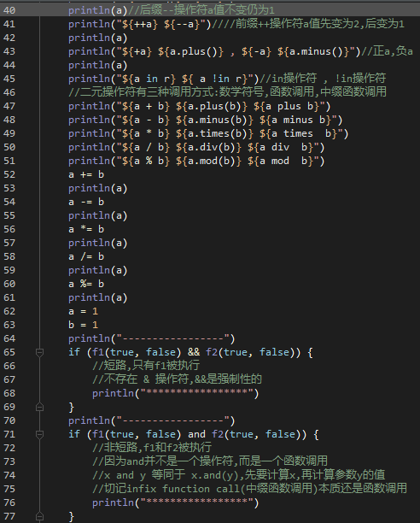420x523 pixels.
Task: Place cursor in the 'a %= b' statement
Action: pyautogui.click(x=86, y=284)
